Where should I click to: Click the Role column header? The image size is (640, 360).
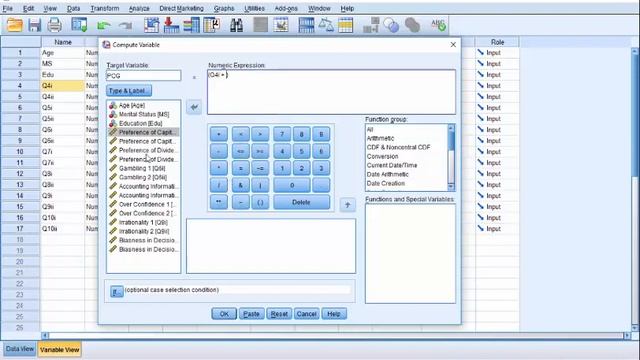click(x=497, y=42)
